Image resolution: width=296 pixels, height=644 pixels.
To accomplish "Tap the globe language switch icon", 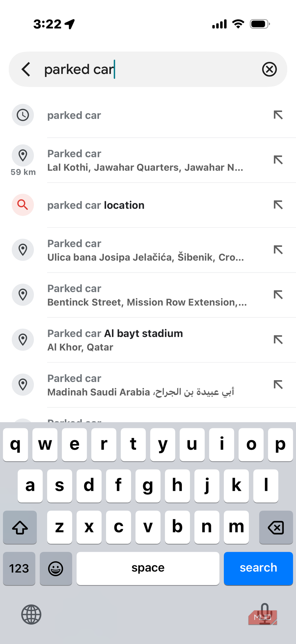I will click(x=31, y=614).
